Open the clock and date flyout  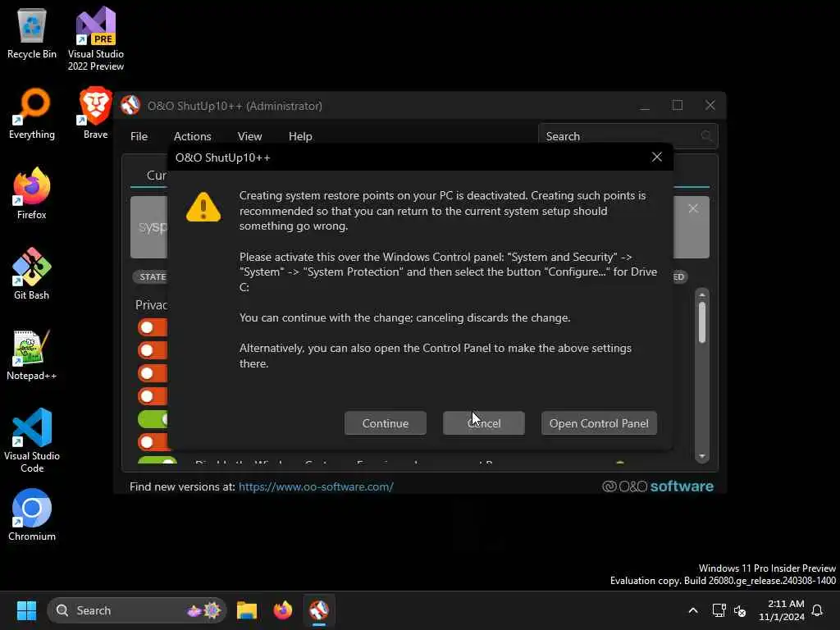coord(782,610)
